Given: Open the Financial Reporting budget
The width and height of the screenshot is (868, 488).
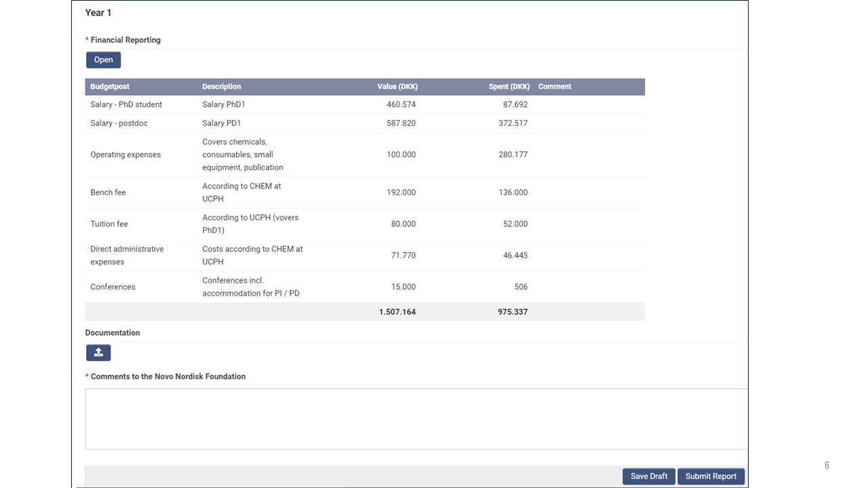Looking at the screenshot, I should pyautogui.click(x=104, y=60).
